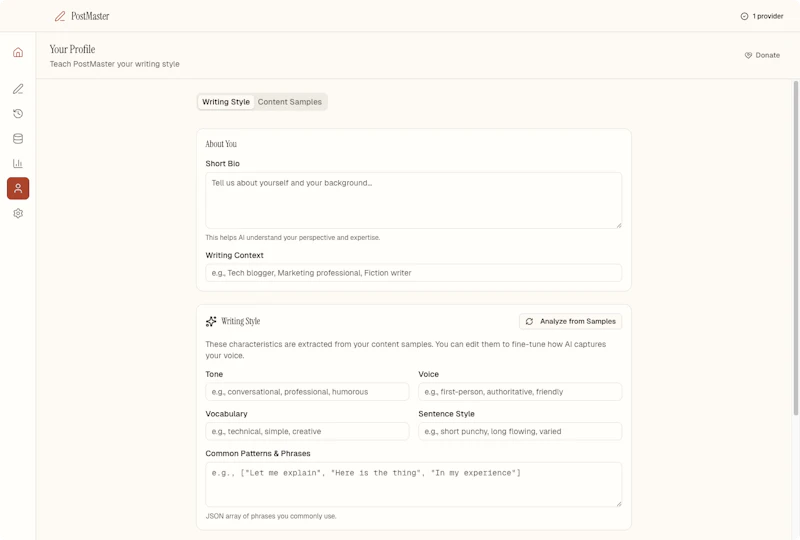Click the clock icon beside 1 provider

tap(744, 16)
